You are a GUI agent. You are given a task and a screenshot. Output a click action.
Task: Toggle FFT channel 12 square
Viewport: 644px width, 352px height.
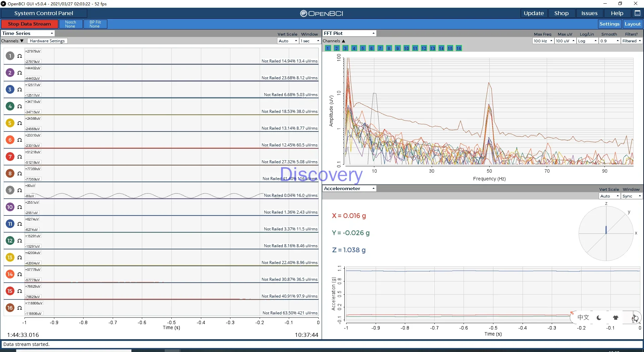coord(424,48)
